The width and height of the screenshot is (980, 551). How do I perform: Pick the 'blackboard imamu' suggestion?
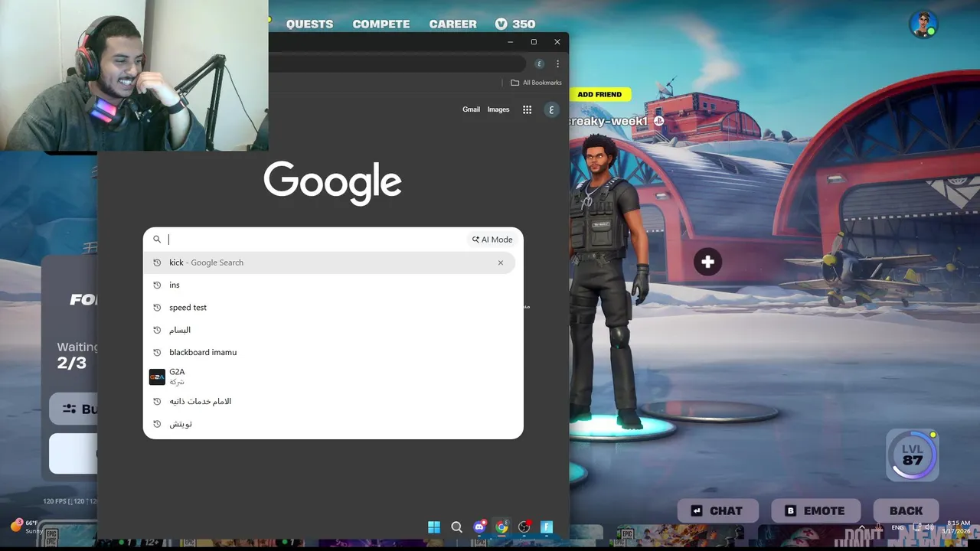[x=329, y=352]
